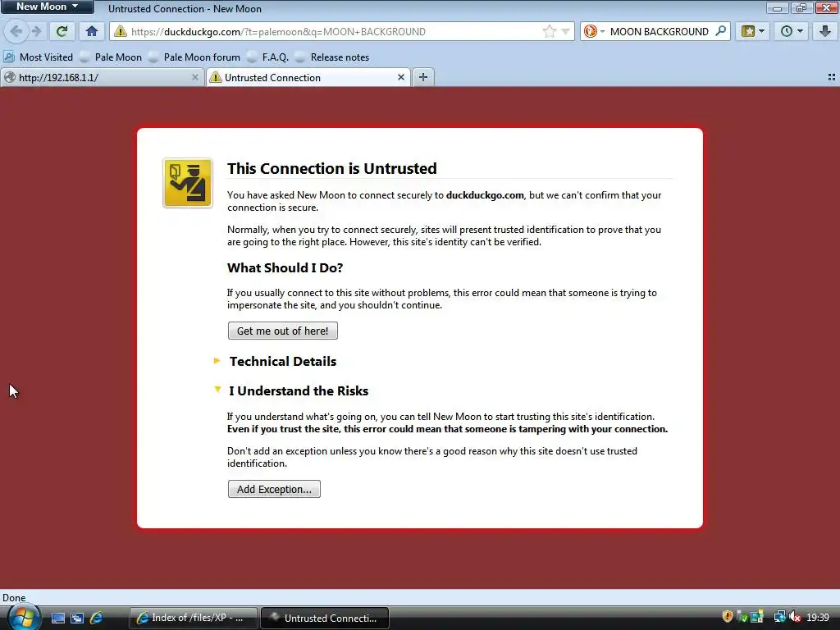This screenshot has width=840, height=630.
Task: Open DuckDuckGo search engine selector
Action: coord(594,32)
